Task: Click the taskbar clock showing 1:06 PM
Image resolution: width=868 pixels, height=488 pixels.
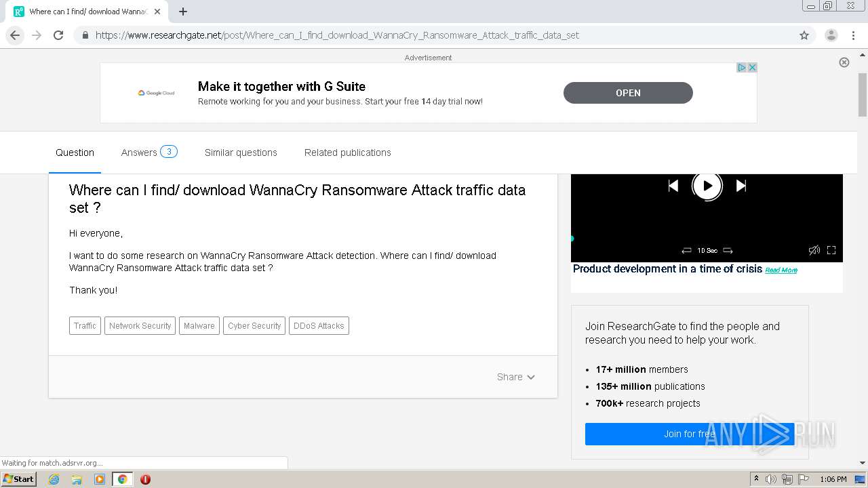Action: (x=833, y=479)
